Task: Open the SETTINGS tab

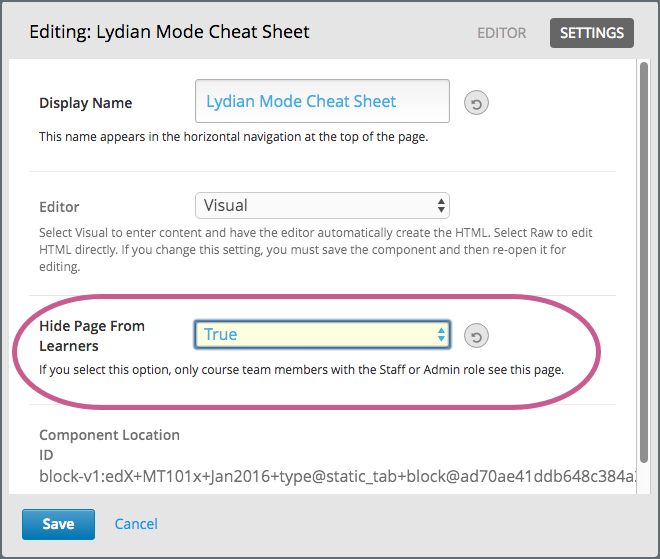Action: pyautogui.click(x=591, y=33)
